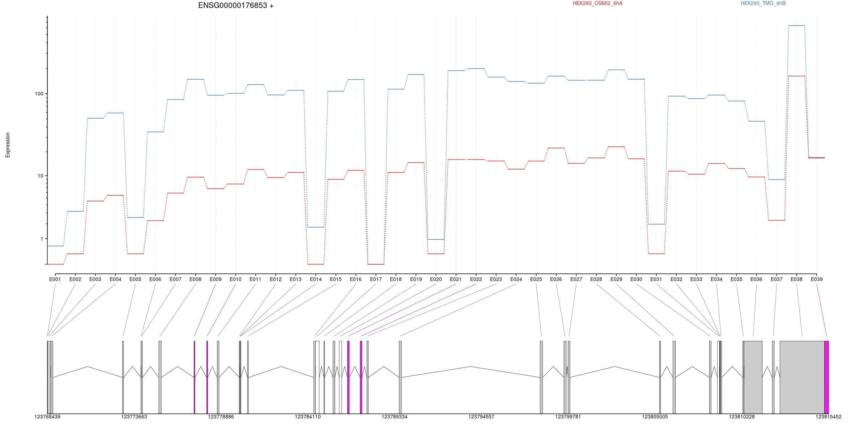Select exon label E029

pos(616,279)
